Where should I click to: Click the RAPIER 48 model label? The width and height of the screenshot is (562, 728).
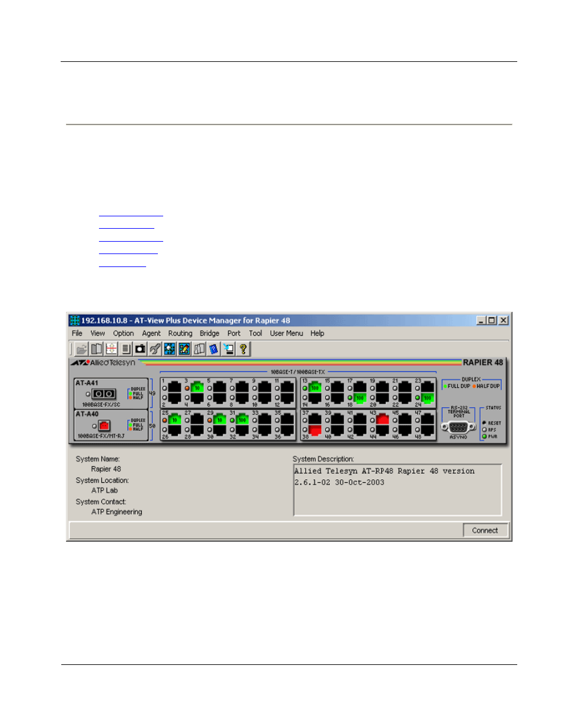(x=483, y=363)
